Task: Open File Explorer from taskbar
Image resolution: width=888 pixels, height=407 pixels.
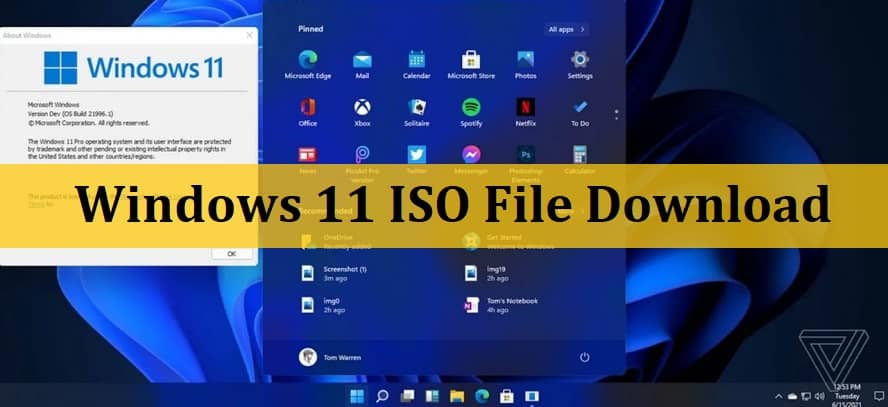Action: click(x=457, y=396)
